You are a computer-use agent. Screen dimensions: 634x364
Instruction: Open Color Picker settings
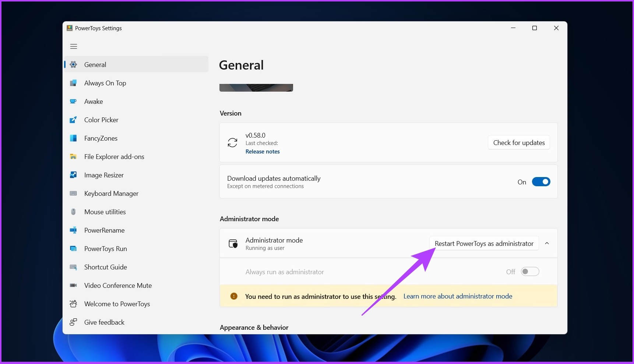coord(136,120)
